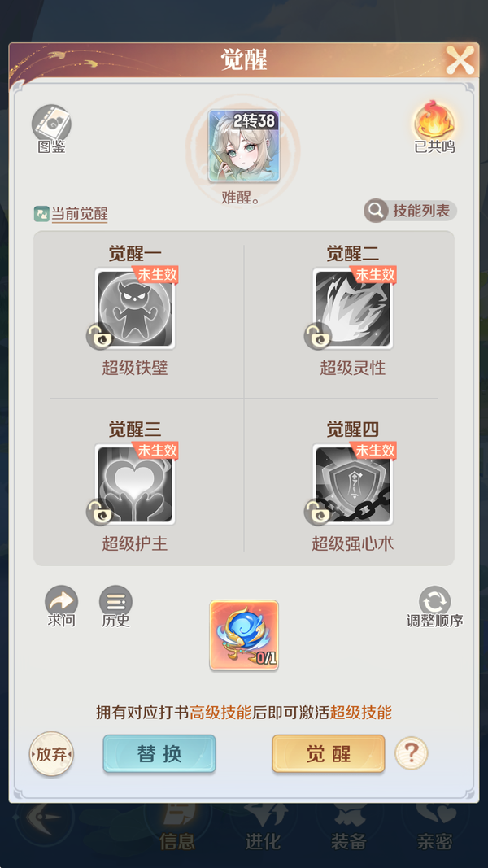Open the question mark help button

click(x=411, y=752)
